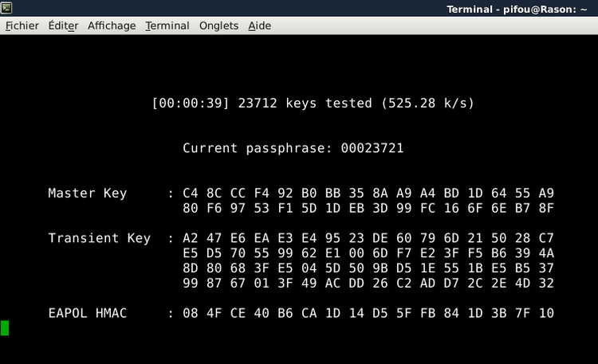Click the 'Master Key' label

pyautogui.click(x=87, y=194)
